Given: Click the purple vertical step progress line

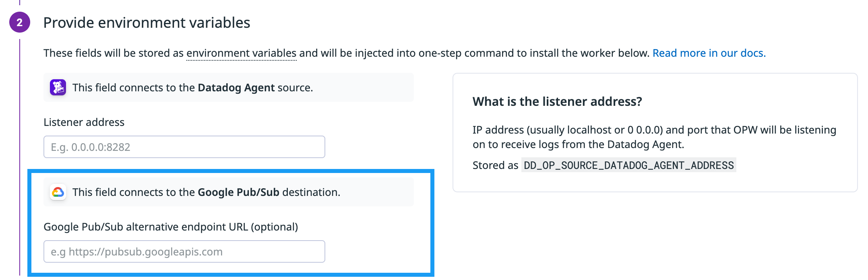Looking at the screenshot, I should pos(20,157).
